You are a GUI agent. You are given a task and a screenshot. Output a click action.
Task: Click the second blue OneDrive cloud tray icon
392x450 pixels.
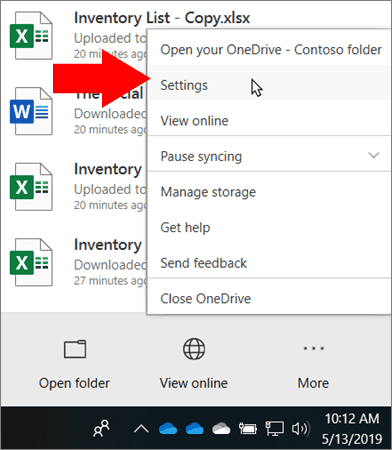(x=195, y=428)
